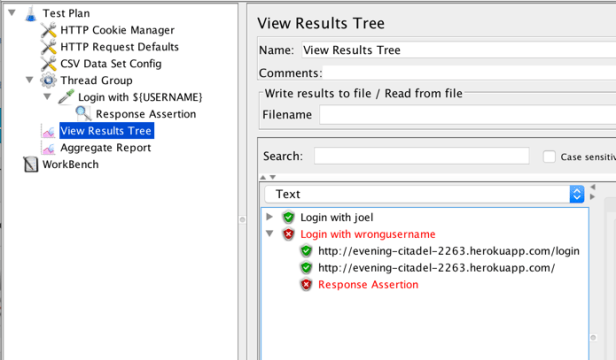Screen dimensions: 616x360
Task: Click the sampler pipette icon for Login
Action: pyautogui.click(x=66, y=97)
